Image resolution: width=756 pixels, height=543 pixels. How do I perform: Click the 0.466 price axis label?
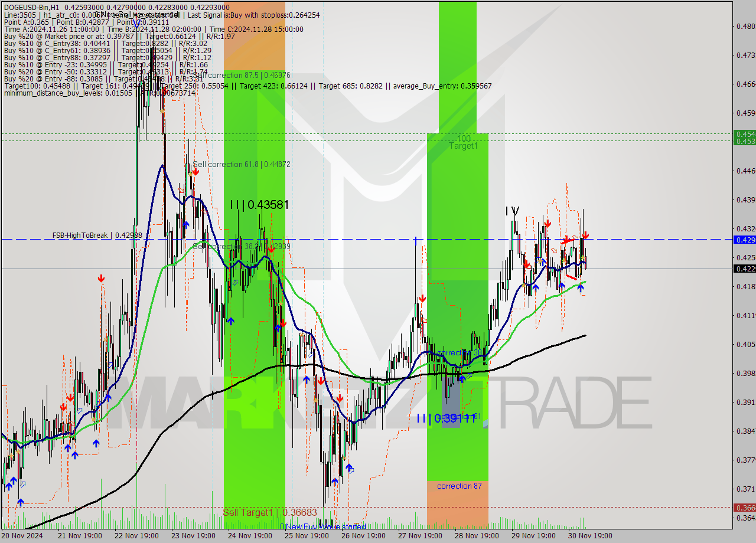[745, 84]
